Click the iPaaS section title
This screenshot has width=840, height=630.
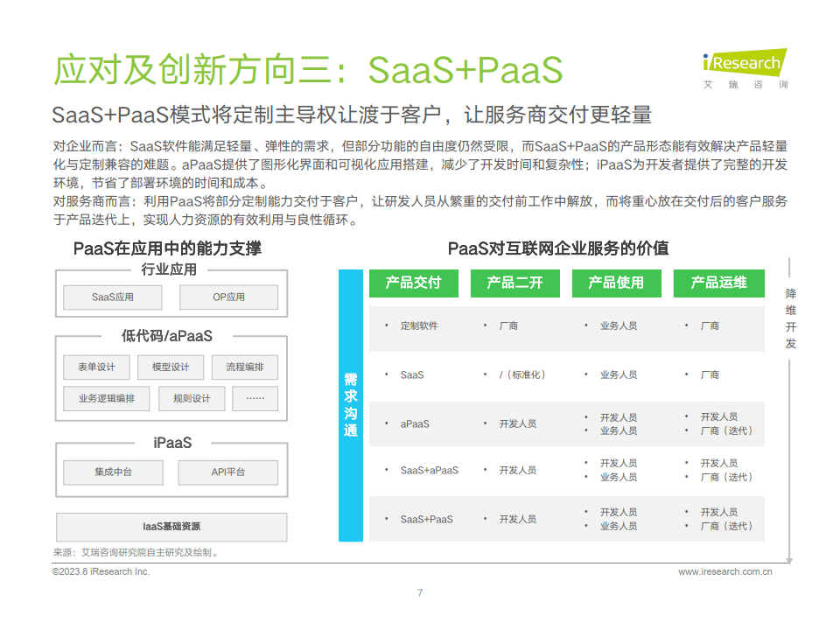coord(172,443)
